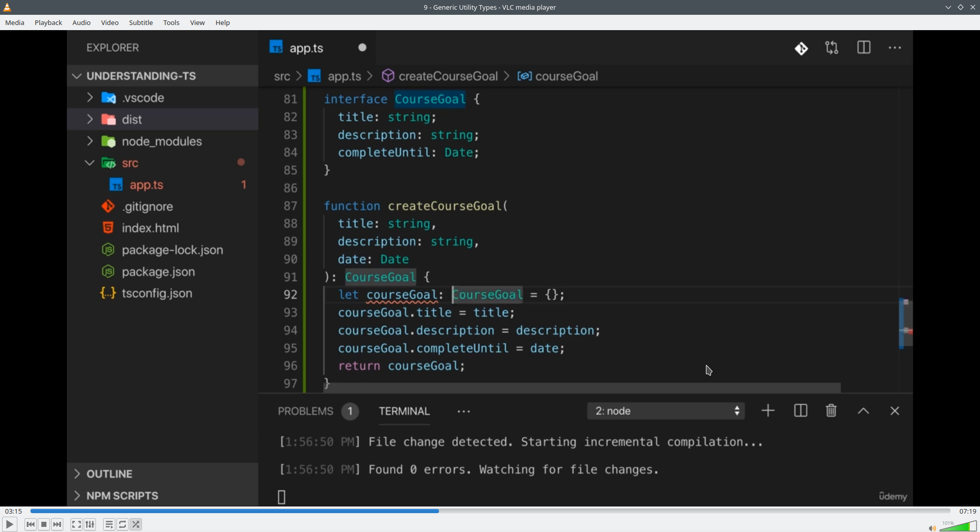Open the Media menu
The width and height of the screenshot is (980, 532).
point(15,22)
